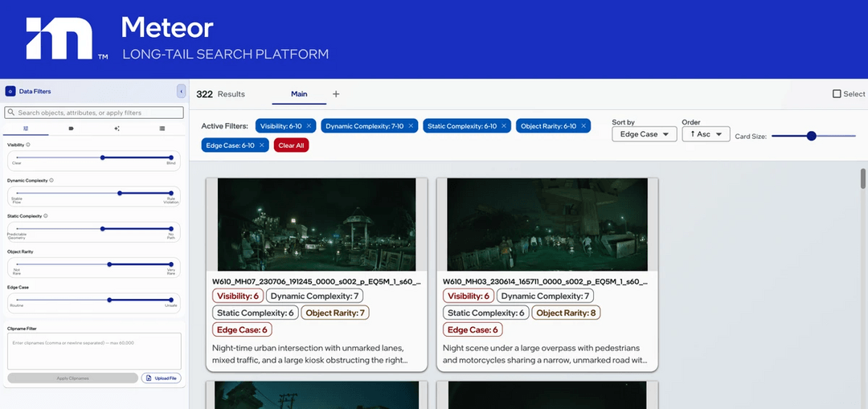This screenshot has width=868, height=409.
Task: Click the Card Size slider handle
Action: tap(812, 136)
